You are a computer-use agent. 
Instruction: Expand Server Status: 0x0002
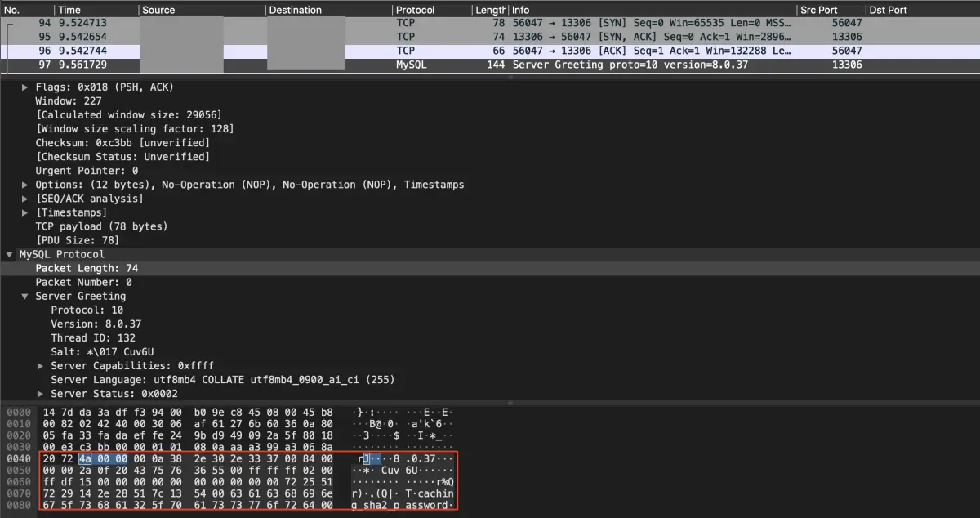42,394
